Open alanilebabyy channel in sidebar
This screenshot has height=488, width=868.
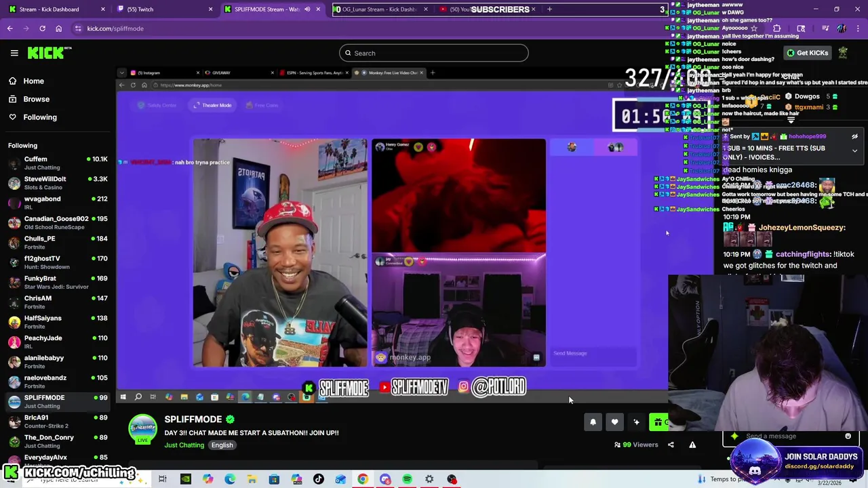pyautogui.click(x=57, y=362)
